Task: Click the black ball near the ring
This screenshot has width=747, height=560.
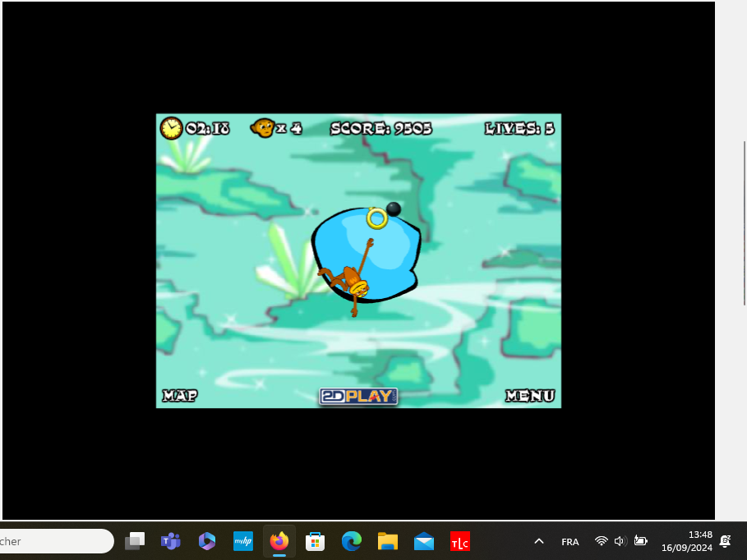Action: pyautogui.click(x=394, y=209)
